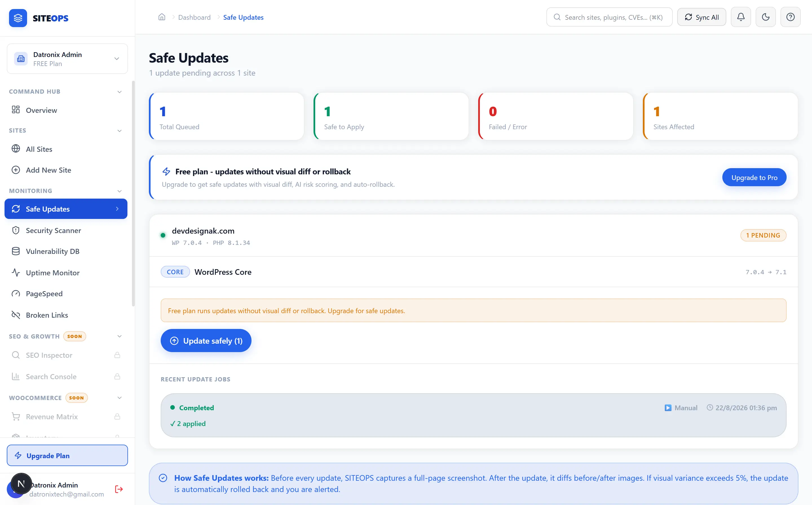
Task: Click the green status dot for devdesignak.com
Action: pyautogui.click(x=163, y=236)
